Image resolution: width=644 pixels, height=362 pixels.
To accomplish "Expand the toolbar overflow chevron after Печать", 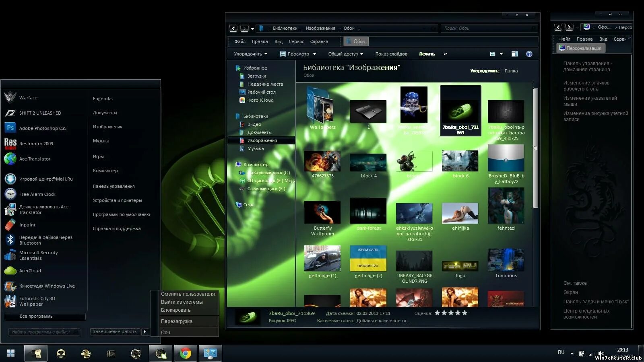I will [445, 53].
